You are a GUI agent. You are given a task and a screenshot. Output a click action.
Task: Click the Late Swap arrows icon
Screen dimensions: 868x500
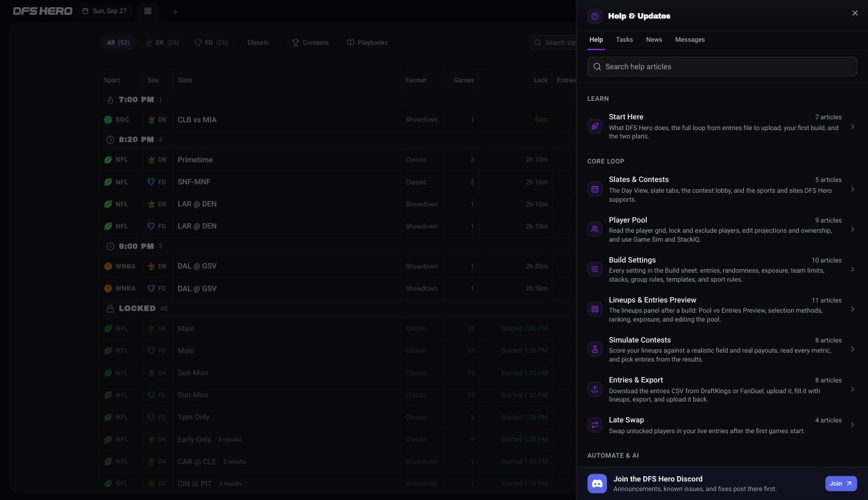pyautogui.click(x=594, y=425)
